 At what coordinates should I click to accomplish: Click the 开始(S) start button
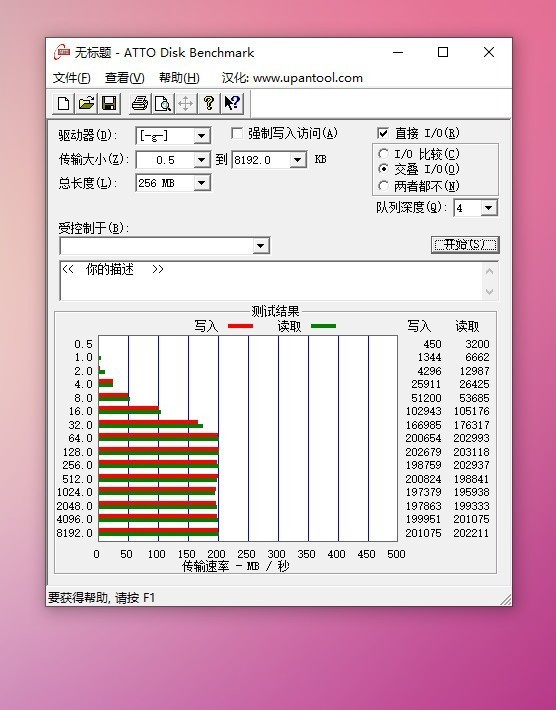(x=465, y=245)
